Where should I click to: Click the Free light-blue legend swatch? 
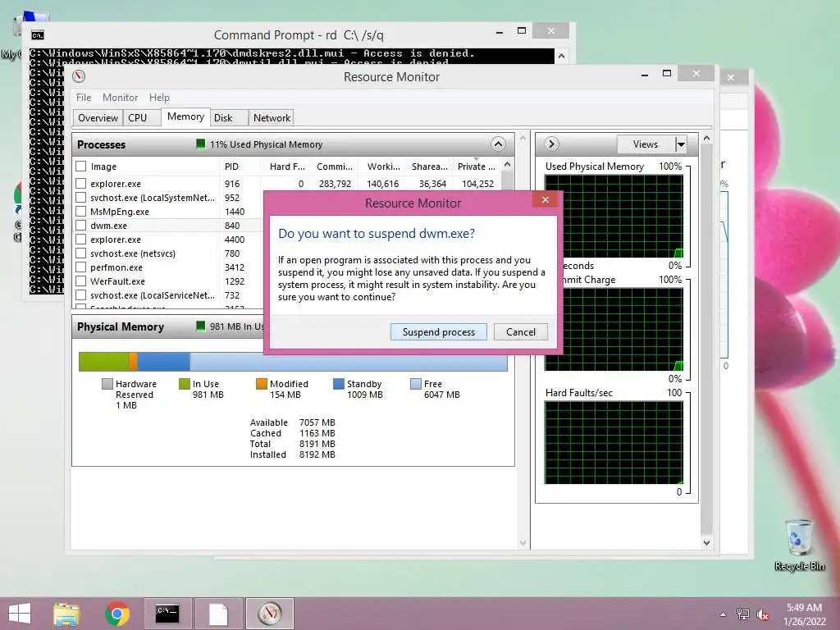(416, 384)
